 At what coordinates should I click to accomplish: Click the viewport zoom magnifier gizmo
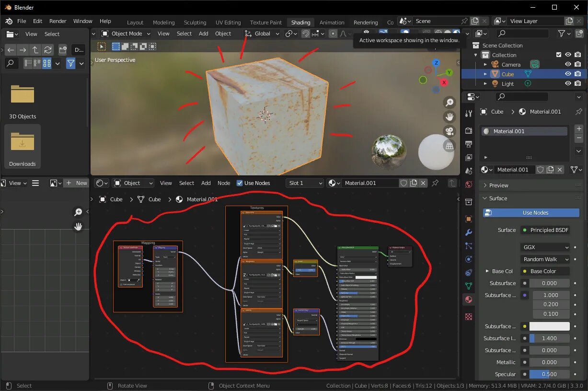[450, 102]
